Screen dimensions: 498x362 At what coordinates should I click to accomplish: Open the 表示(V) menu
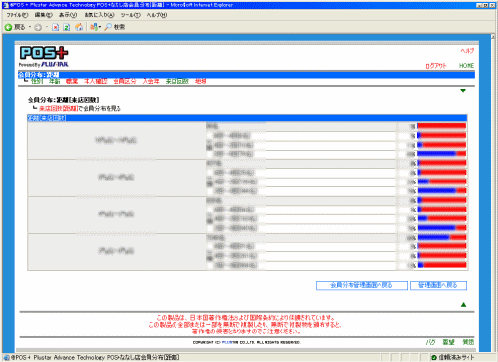tap(68, 15)
